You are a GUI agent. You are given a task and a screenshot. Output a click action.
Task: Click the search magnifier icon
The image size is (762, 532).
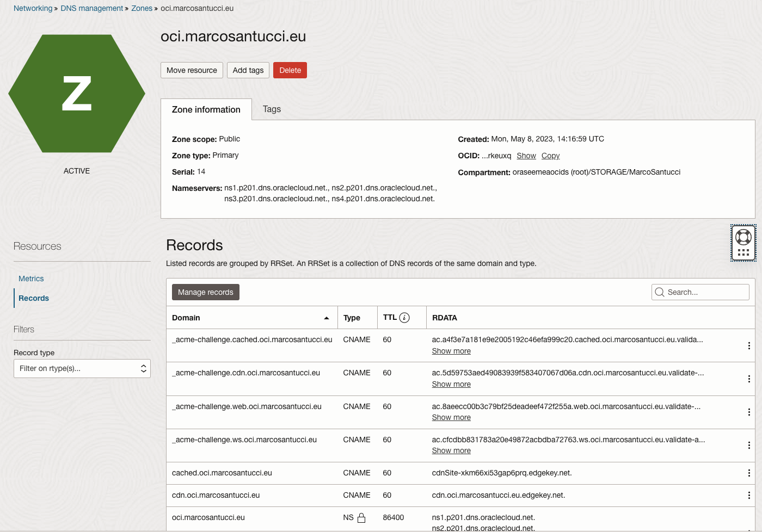point(659,292)
